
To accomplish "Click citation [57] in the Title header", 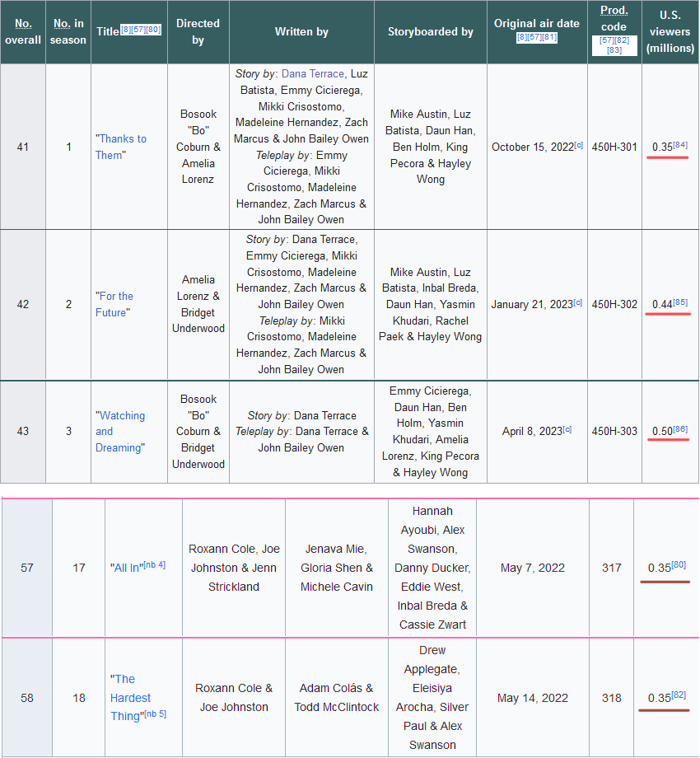I will point(138,29).
